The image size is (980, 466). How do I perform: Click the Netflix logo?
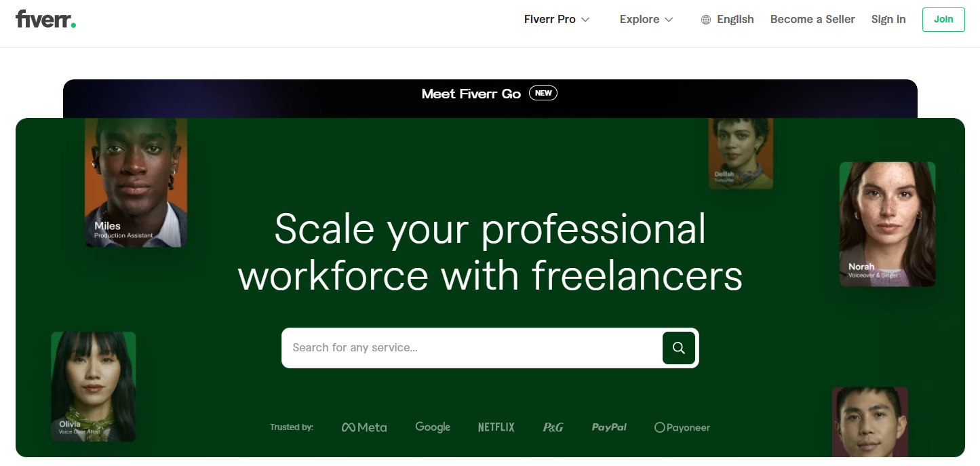coord(496,427)
